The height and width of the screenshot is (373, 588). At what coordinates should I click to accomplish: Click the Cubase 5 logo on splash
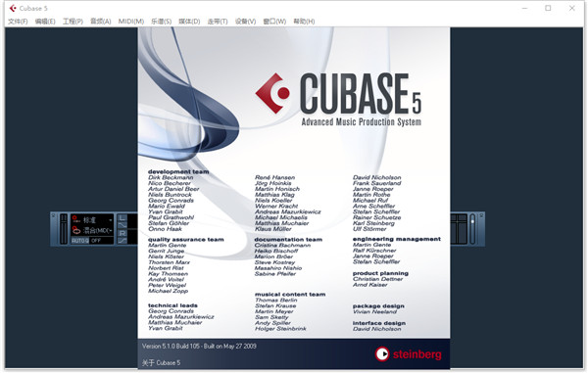click(338, 94)
